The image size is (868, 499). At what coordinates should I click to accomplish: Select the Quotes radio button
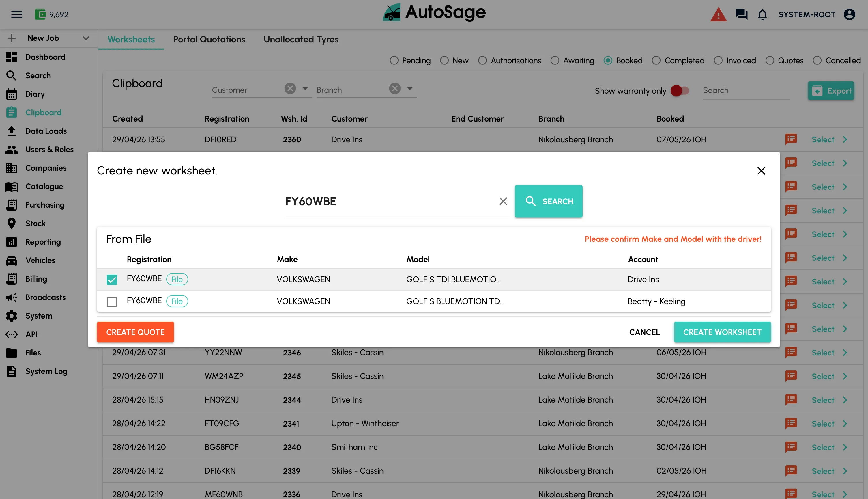point(770,61)
